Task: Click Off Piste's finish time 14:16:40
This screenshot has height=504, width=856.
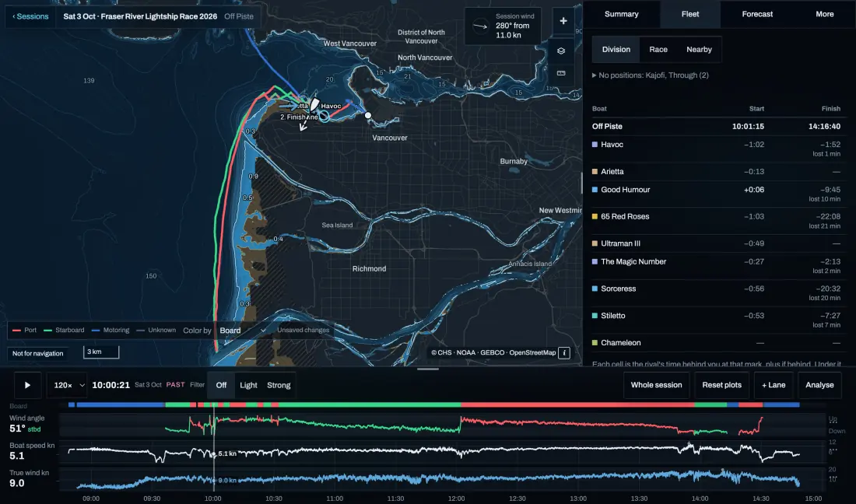Action: click(x=824, y=126)
